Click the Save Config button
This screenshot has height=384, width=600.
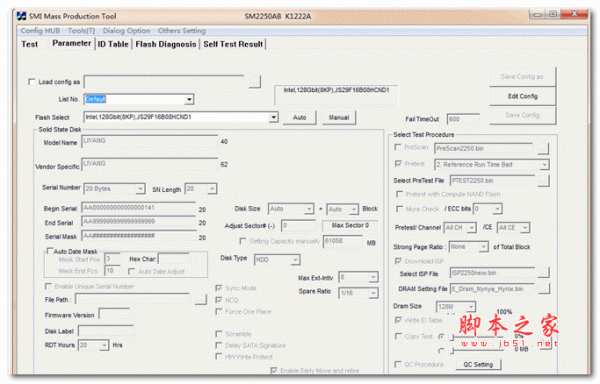click(x=523, y=115)
